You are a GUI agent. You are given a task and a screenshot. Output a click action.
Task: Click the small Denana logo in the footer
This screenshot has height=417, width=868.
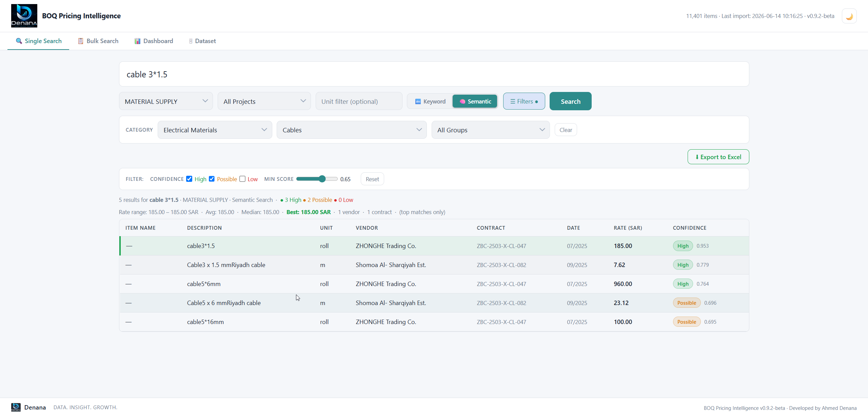click(x=16, y=407)
